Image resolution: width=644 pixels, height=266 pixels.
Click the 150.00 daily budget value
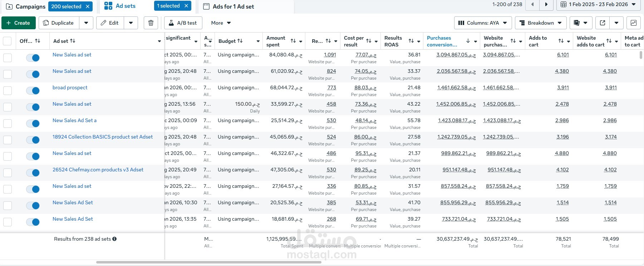(x=247, y=104)
